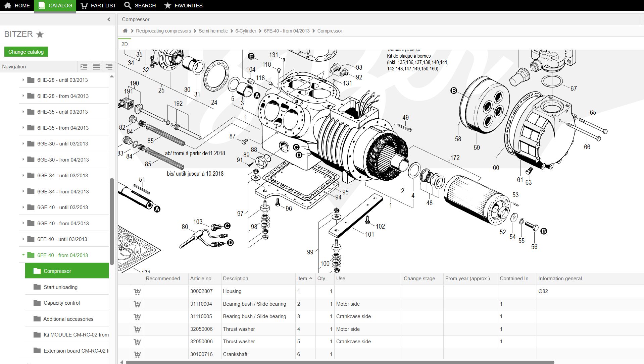Expand the 6GE-34 - until 03/2013 node
Image resolution: width=644 pixels, height=364 pixels.
(x=23, y=175)
